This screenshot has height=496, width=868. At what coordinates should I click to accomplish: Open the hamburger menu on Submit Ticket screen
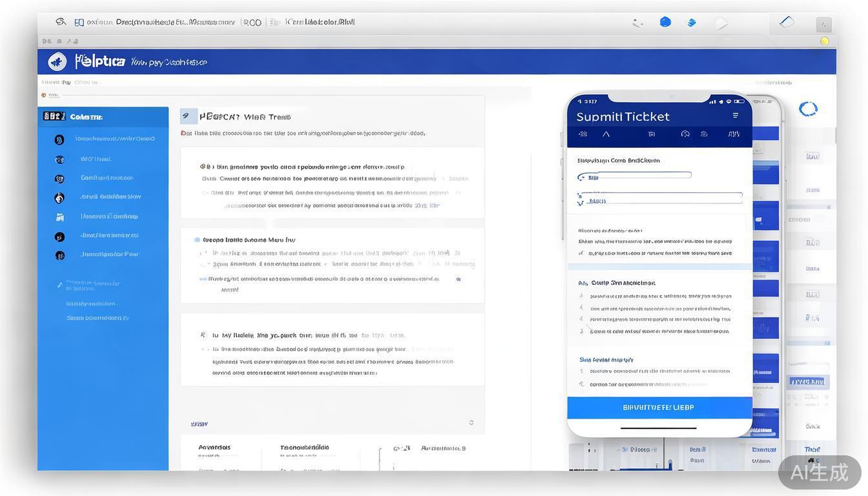(x=735, y=116)
